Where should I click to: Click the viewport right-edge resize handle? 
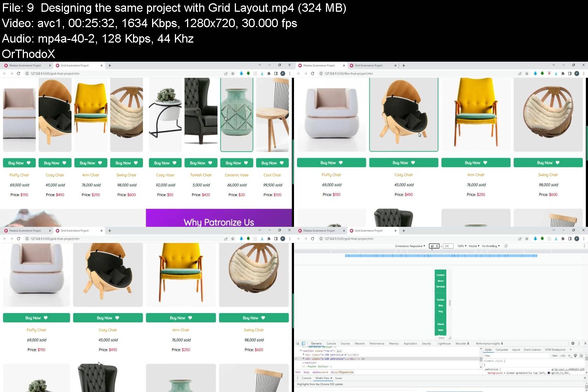tap(449, 303)
